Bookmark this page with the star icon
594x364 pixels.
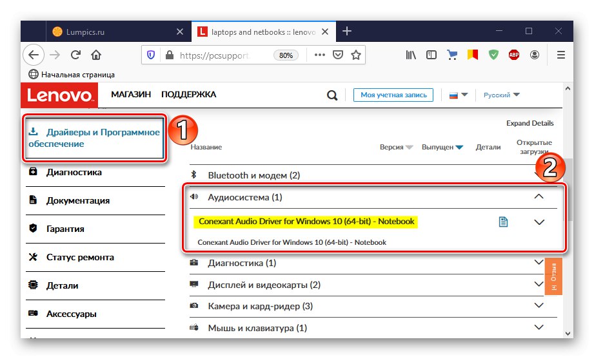(x=356, y=55)
